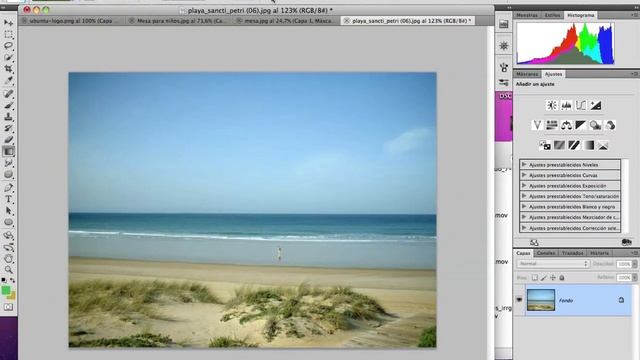This screenshot has height=360, width=640.
Task: Expand Ajustes preestablecidos Mezclador de canales
Action: pyautogui.click(x=524, y=218)
